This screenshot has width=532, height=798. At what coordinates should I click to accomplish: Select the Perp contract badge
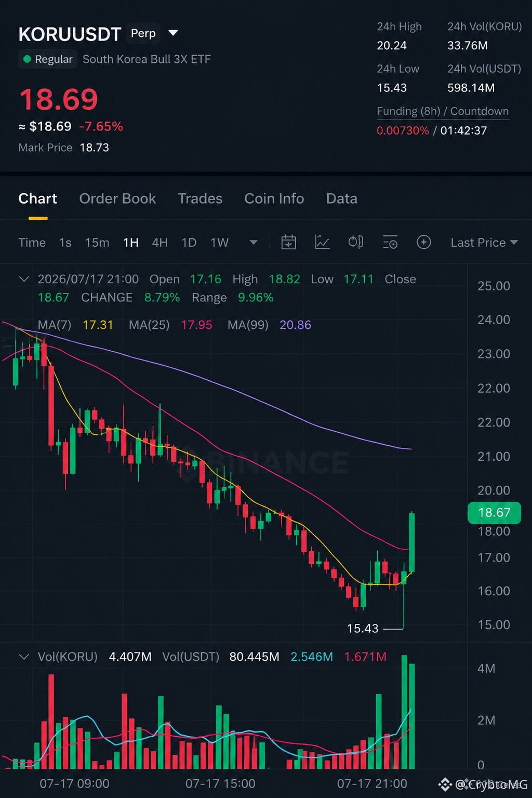(143, 33)
